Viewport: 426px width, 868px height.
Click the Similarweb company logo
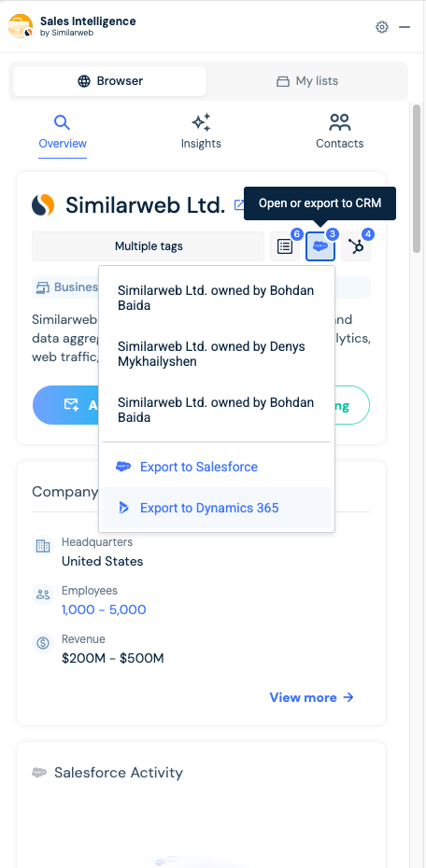[43, 204]
